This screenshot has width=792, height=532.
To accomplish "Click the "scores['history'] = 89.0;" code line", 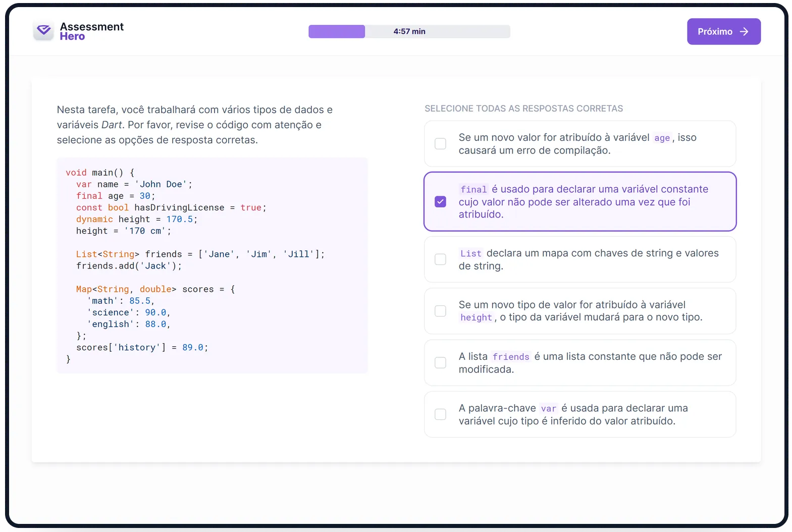I will click(142, 347).
